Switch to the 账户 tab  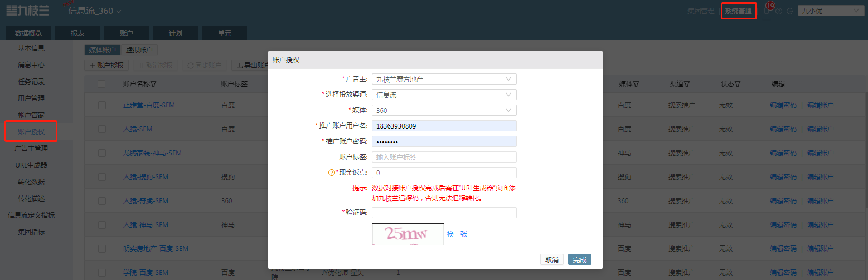point(127,33)
